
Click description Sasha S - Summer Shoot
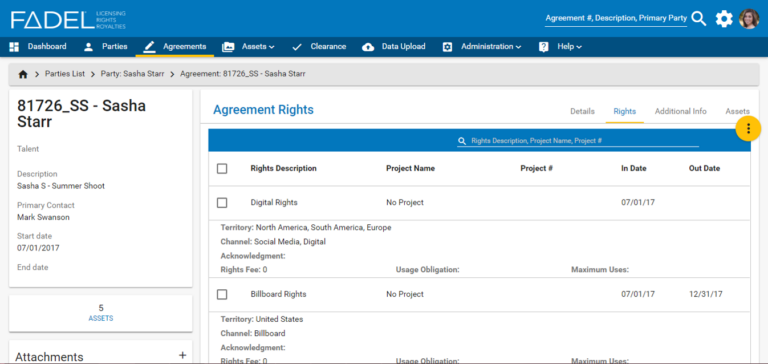click(61, 186)
